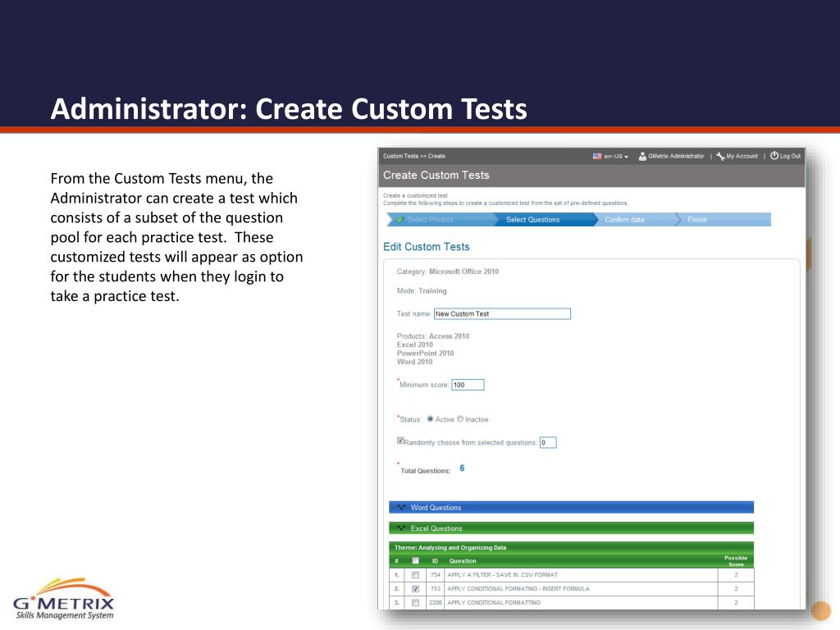
Task: Click the Total Questions value 6
Action: tap(462, 468)
